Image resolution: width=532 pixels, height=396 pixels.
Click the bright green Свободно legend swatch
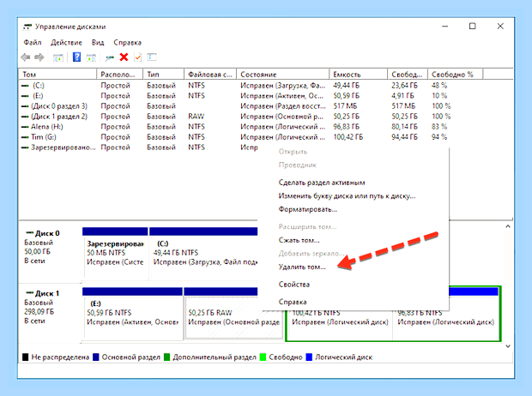click(263, 357)
